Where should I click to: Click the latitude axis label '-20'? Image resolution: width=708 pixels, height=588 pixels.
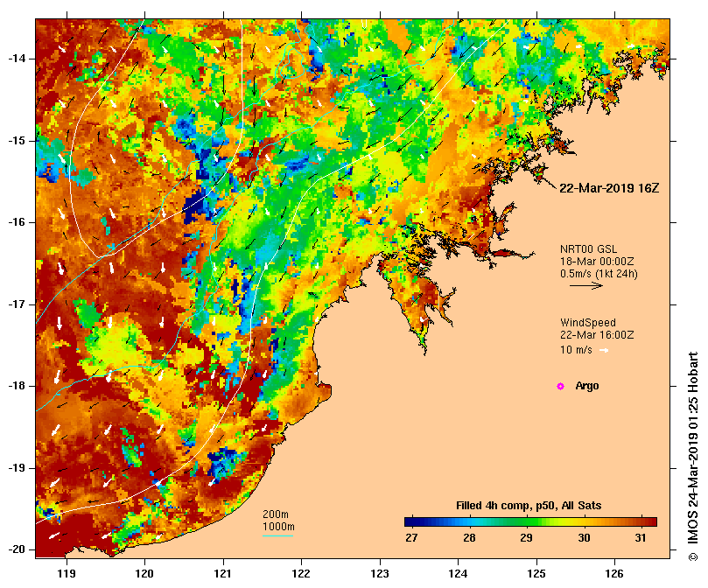18,549
